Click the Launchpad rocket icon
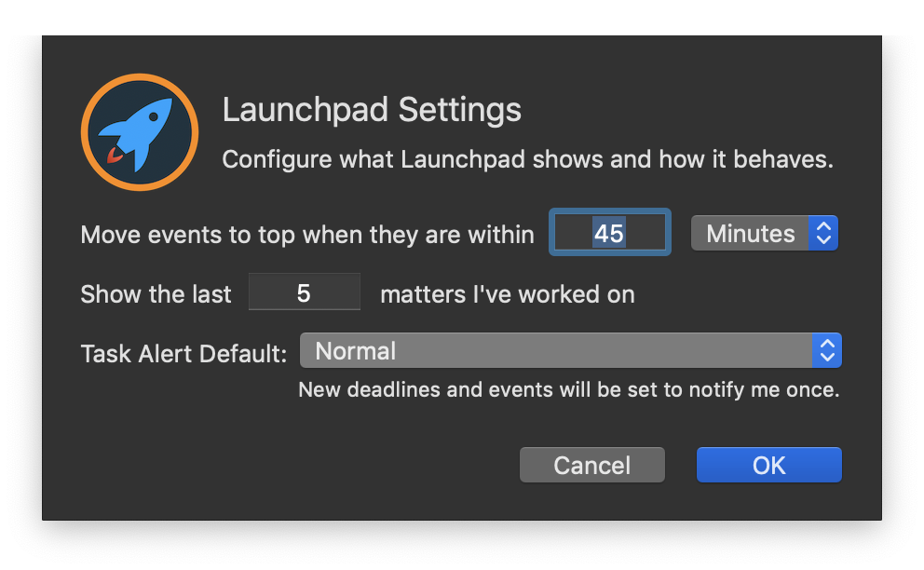This screenshot has width=924, height=570. [x=140, y=132]
